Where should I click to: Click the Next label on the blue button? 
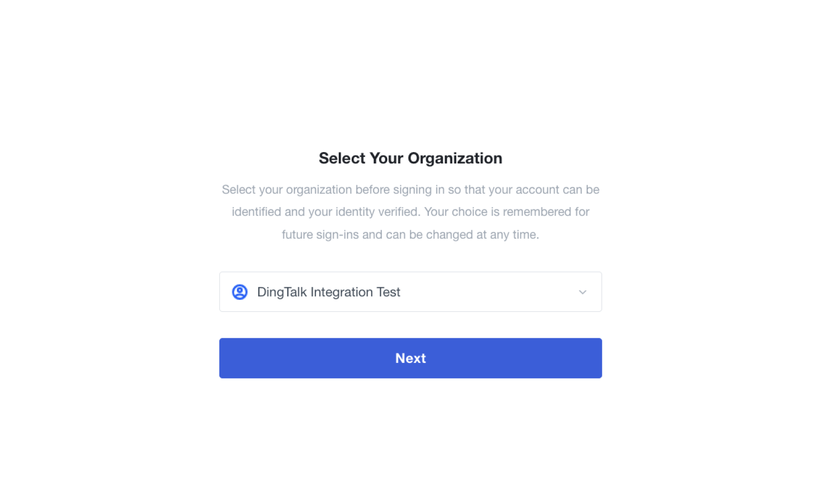point(410,358)
